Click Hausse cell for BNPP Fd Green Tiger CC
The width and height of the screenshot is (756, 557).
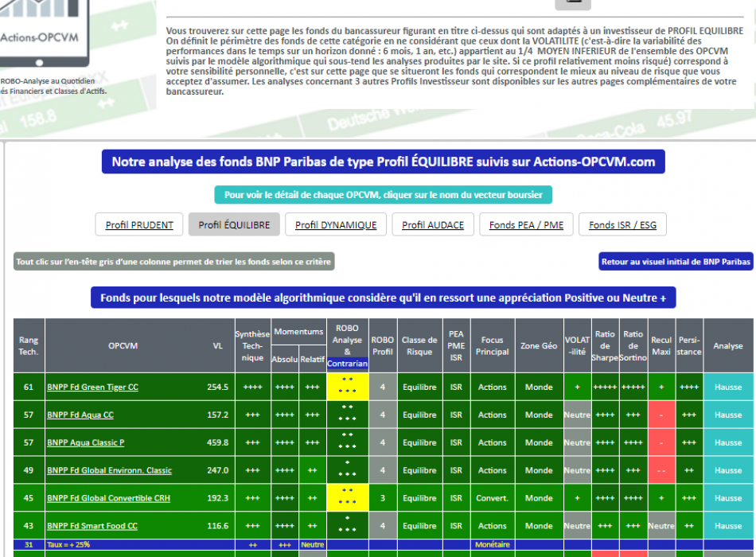click(728, 387)
